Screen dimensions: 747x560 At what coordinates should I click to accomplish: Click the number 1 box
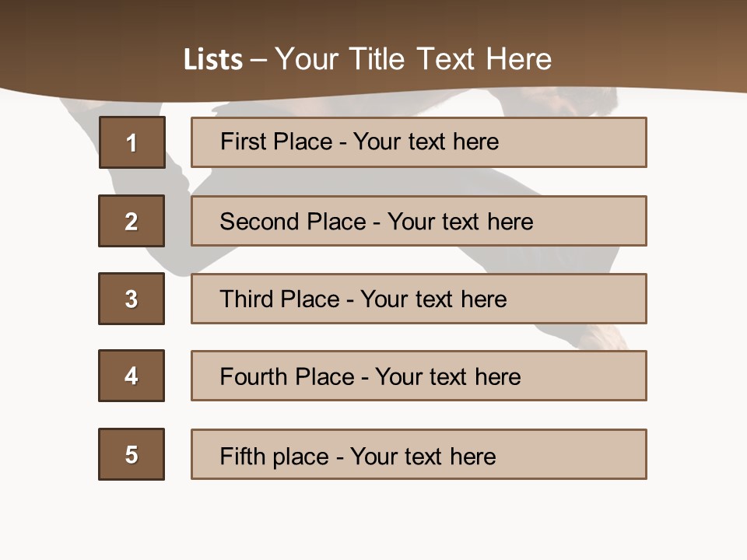point(132,142)
